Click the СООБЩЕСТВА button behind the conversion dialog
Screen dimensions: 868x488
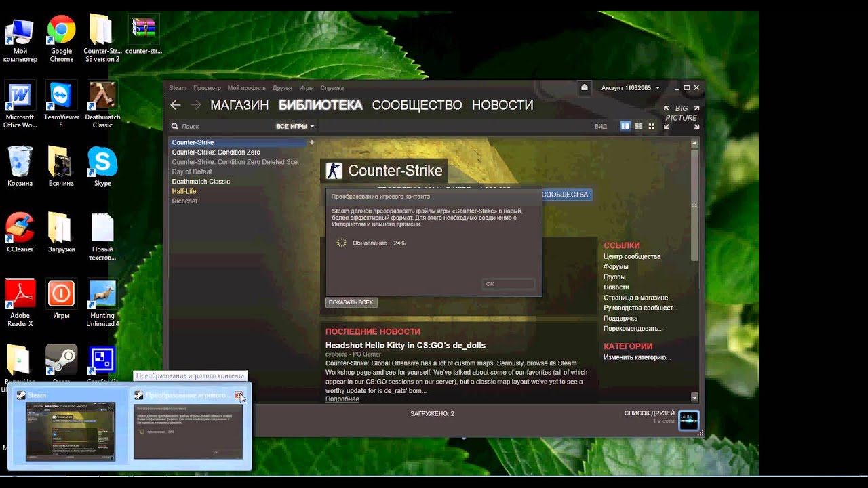pyautogui.click(x=566, y=195)
